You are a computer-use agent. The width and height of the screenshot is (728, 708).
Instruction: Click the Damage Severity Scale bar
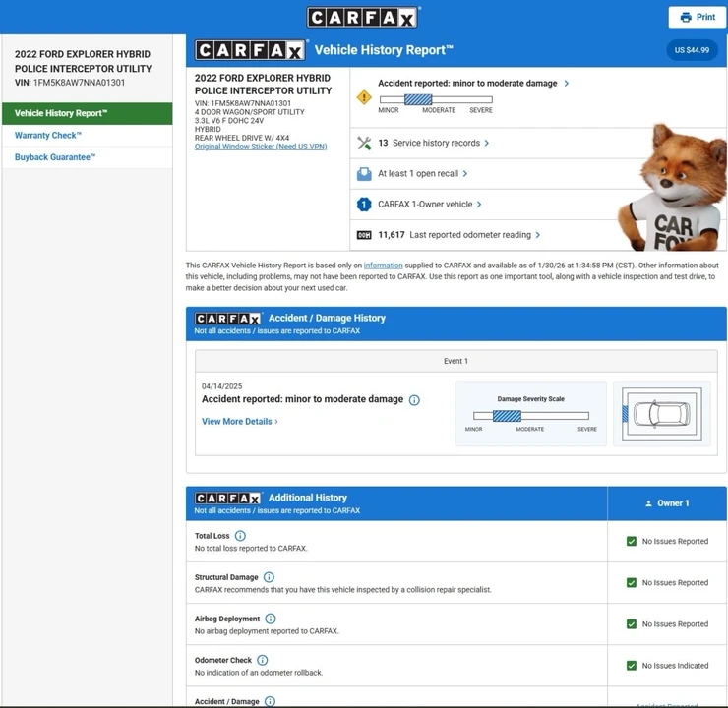tap(531, 416)
